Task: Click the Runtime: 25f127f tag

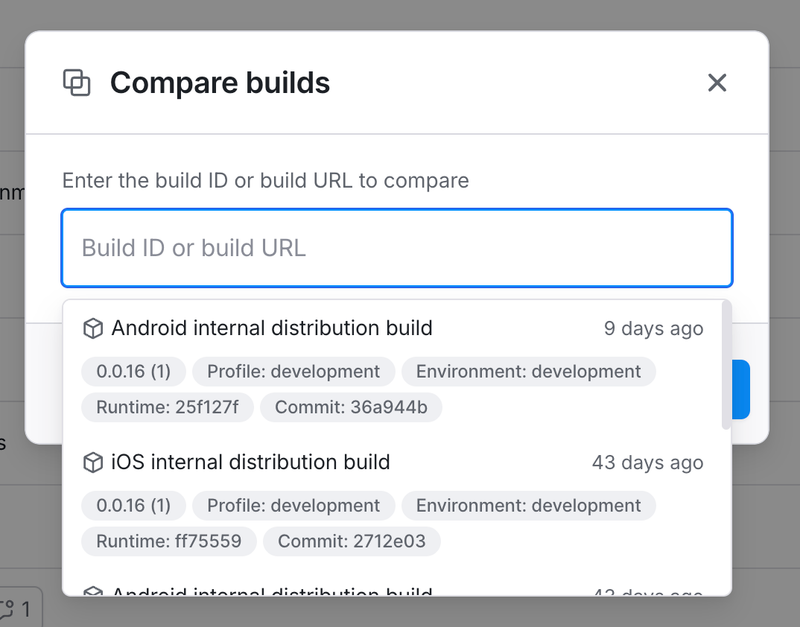Action: [168, 407]
